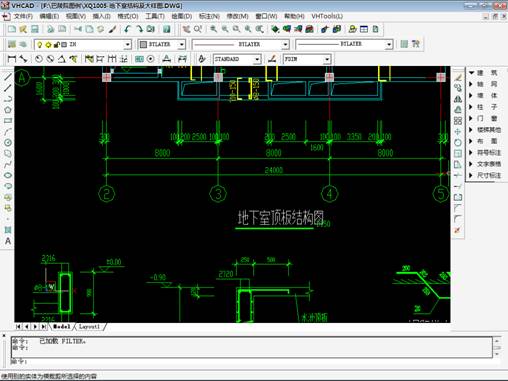This screenshot has width=508, height=381.
Task: Toggle the layer lock padlock icon
Action: (56, 44)
